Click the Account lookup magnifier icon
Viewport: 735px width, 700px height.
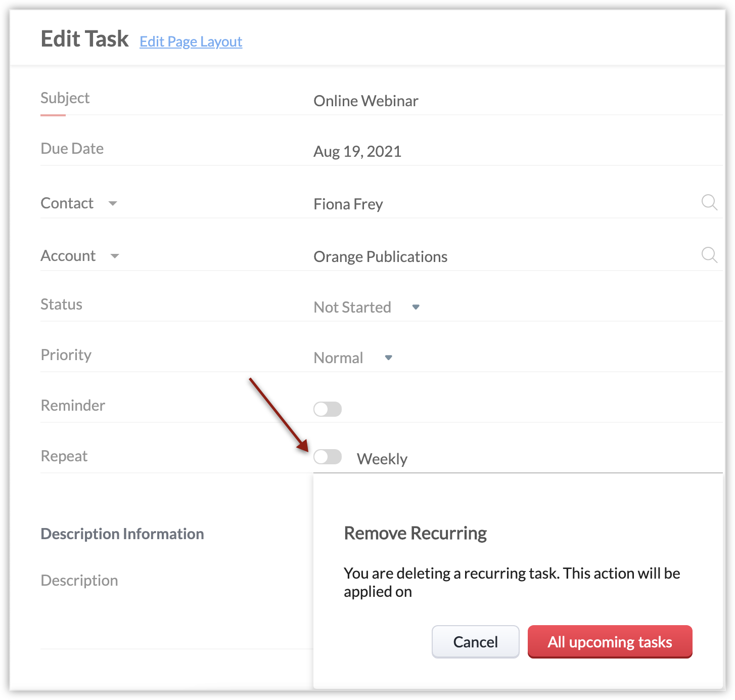pyautogui.click(x=709, y=255)
